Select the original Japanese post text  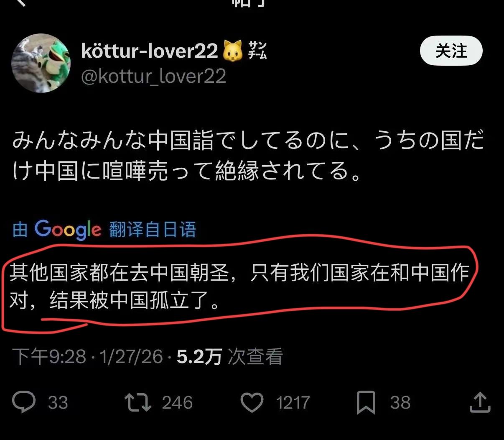(248, 155)
